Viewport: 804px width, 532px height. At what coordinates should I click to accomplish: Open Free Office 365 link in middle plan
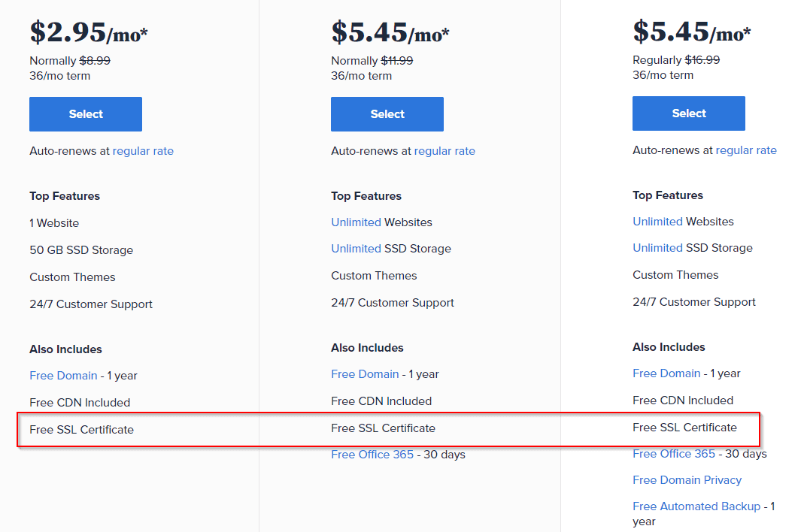(x=372, y=455)
